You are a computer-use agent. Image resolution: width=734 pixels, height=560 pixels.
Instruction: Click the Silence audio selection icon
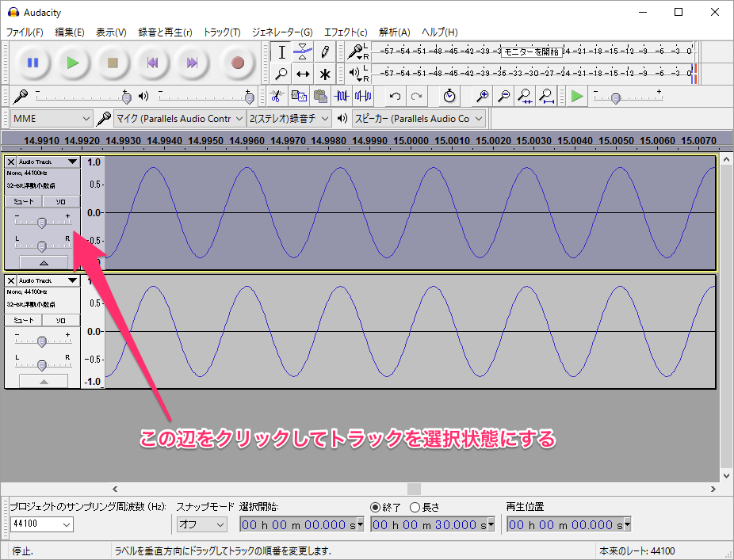click(363, 97)
